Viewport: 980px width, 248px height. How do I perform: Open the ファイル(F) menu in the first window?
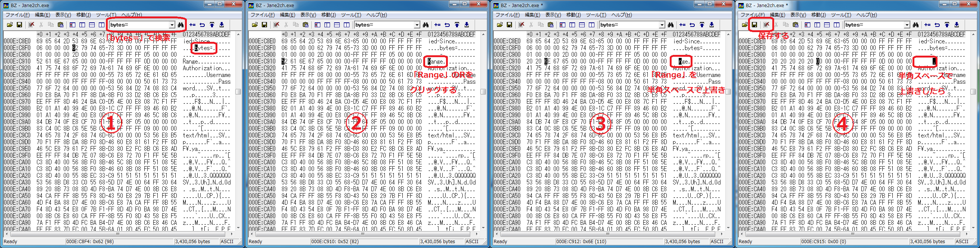[x=18, y=15]
